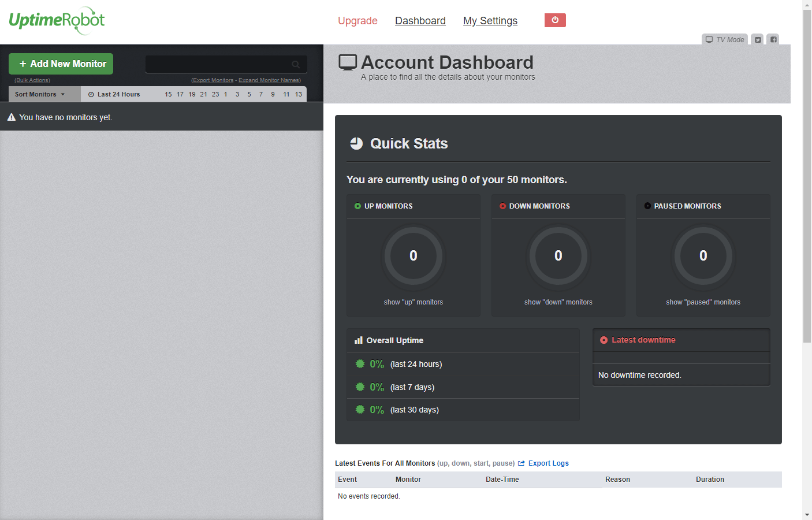Viewport: 812px width, 520px height.
Task: Click "You have no monitors yet." message
Action: point(66,117)
